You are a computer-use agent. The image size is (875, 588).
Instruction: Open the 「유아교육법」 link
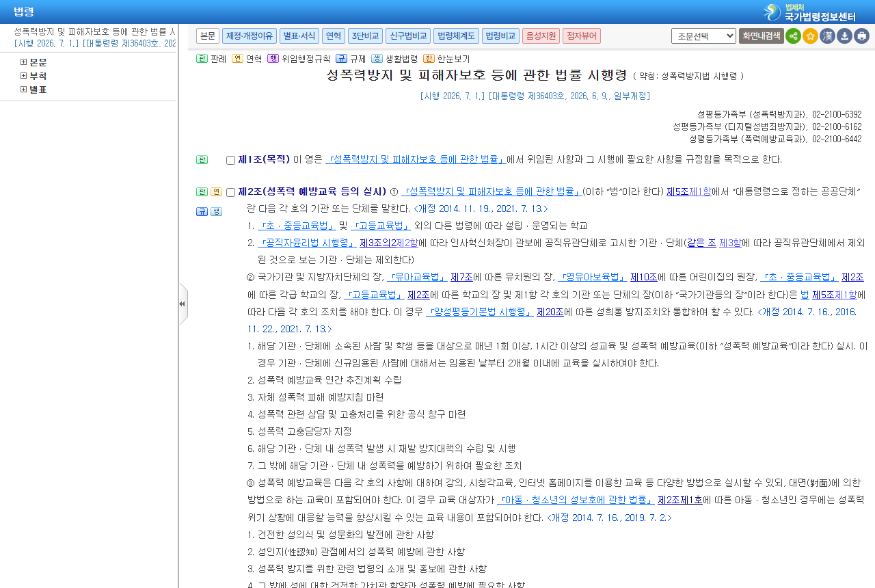click(x=417, y=277)
